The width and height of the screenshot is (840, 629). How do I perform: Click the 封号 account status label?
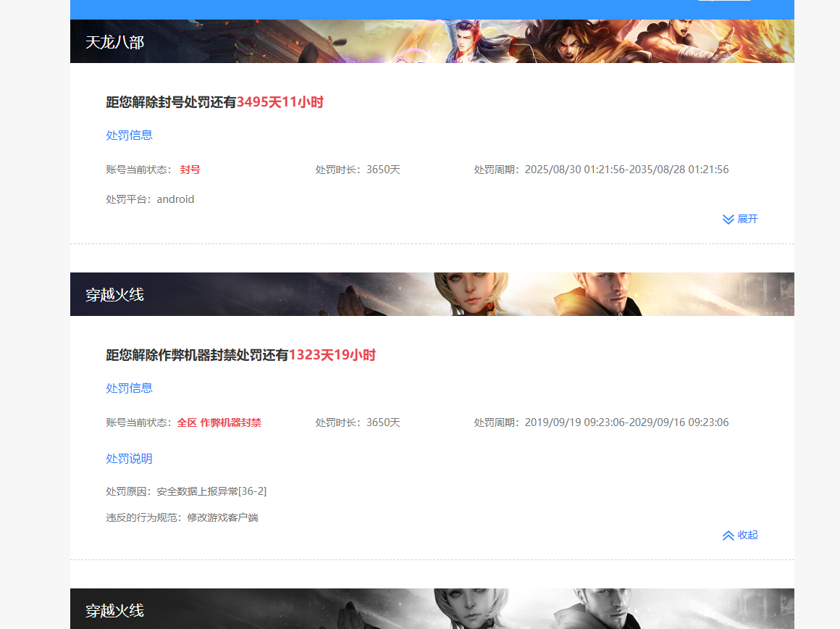tap(188, 170)
